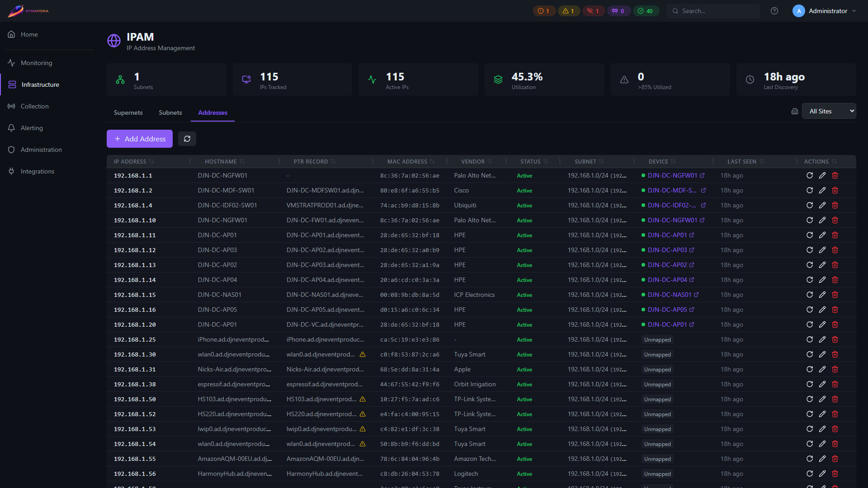
Task: Sort by the Status column
Action: coord(534,161)
